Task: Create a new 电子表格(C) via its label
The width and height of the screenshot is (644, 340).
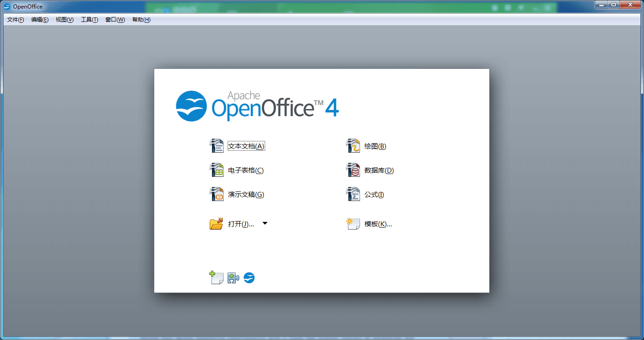Action: [x=246, y=170]
